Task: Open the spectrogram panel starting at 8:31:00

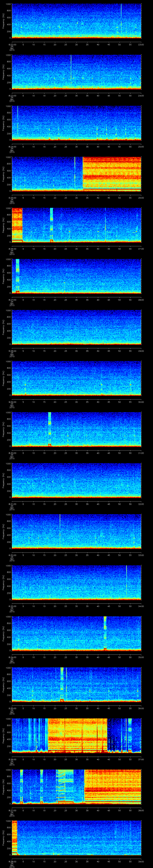Action: coord(76,480)
